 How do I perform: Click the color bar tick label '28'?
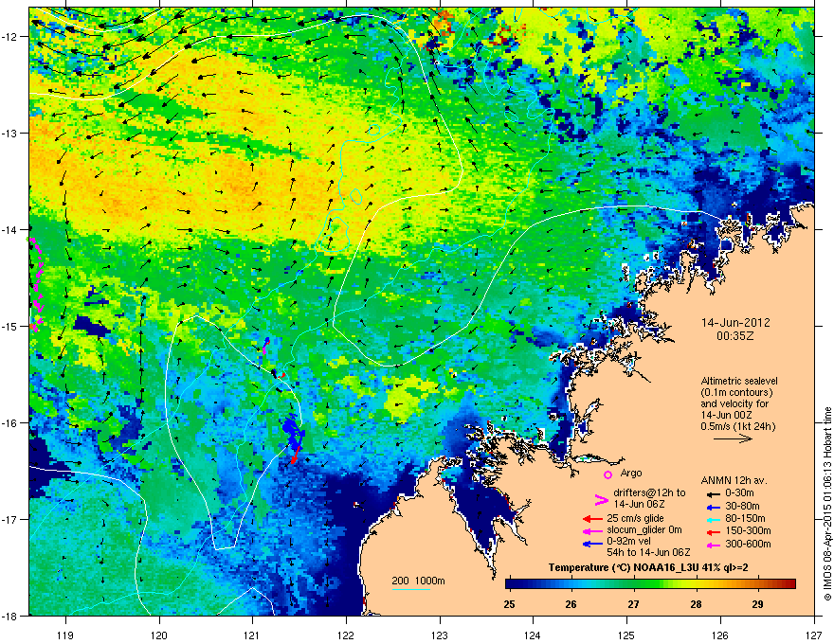pos(696,604)
